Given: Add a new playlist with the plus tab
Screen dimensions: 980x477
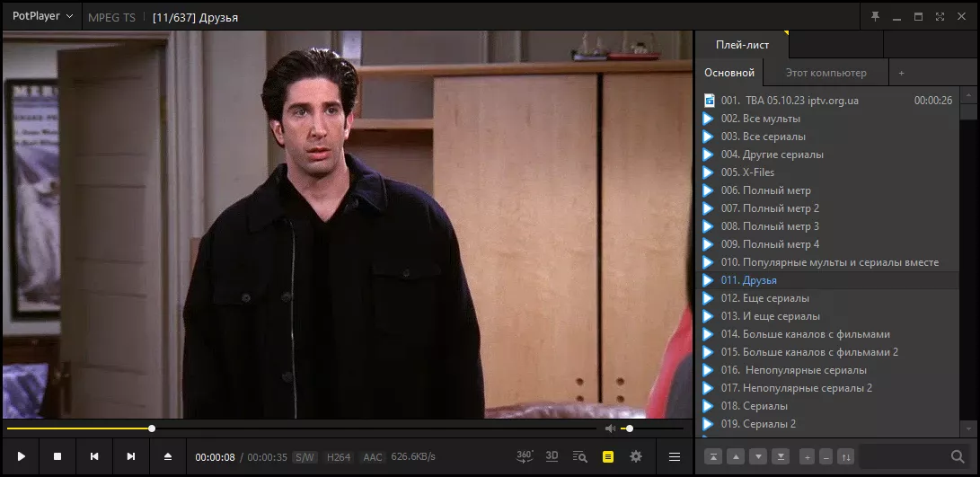Looking at the screenshot, I should [901, 73].
